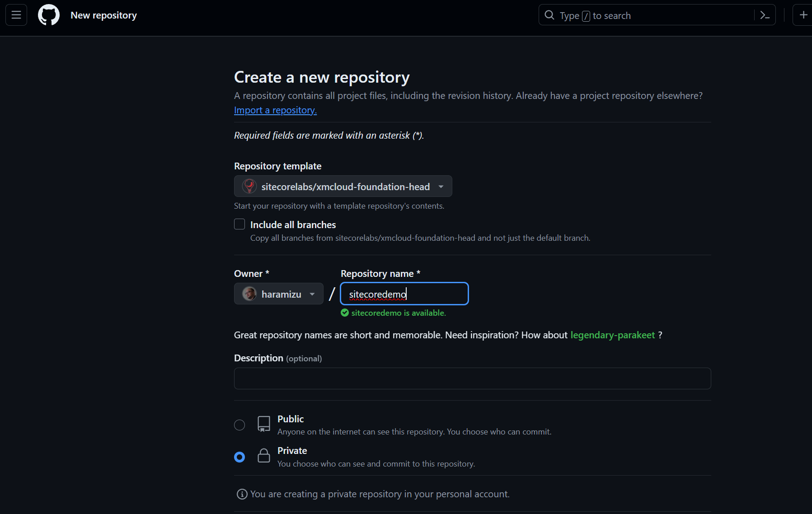This screenshot has width=812, height=514.
Task: Click the Public repository book icon
Action: coord(264,424)
